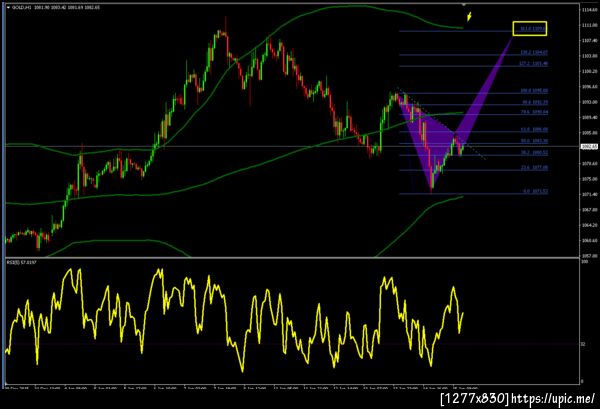The width and height of the screenshot is (600, 409).
Task: Click the chart shift triangle marker on top edge
Action: pyautogui.click(x=464, y=5)
